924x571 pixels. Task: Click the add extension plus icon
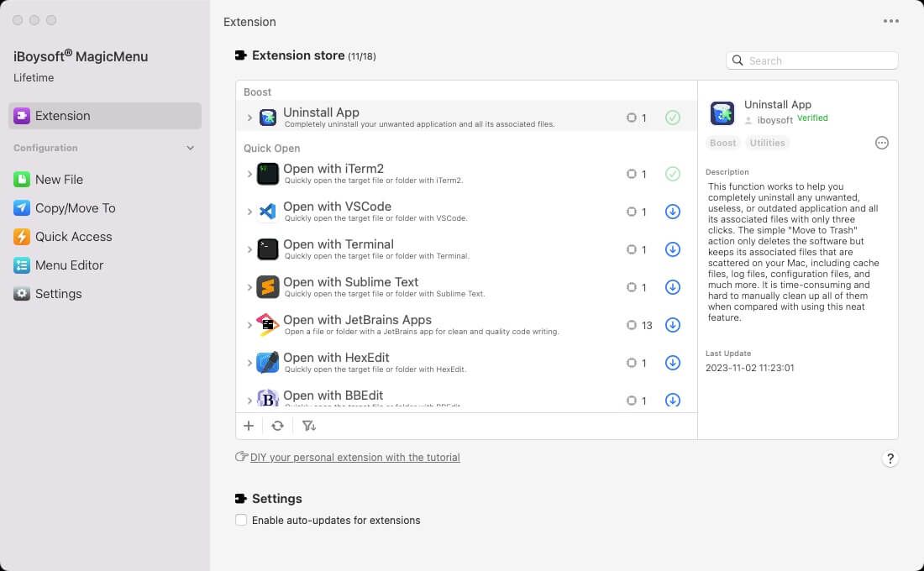[249, 426]
